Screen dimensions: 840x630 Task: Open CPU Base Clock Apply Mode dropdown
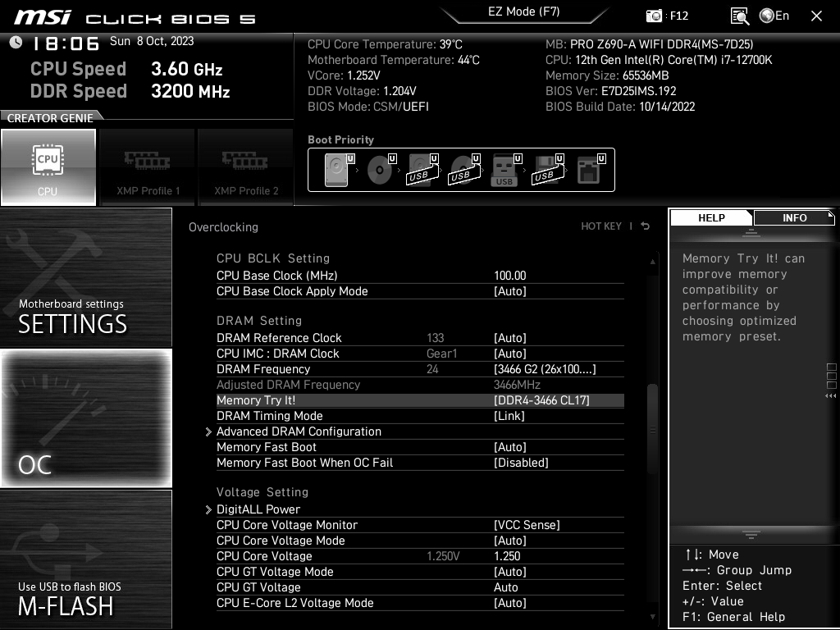(x=510, y=291)
